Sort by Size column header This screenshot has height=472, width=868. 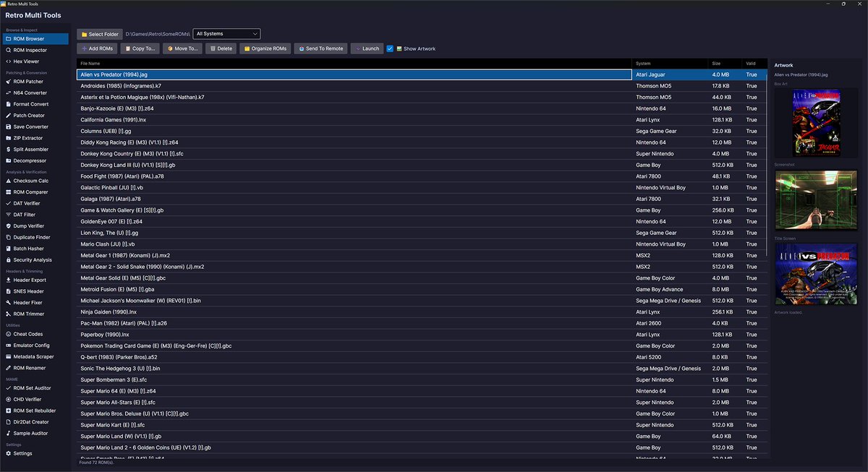725,64
